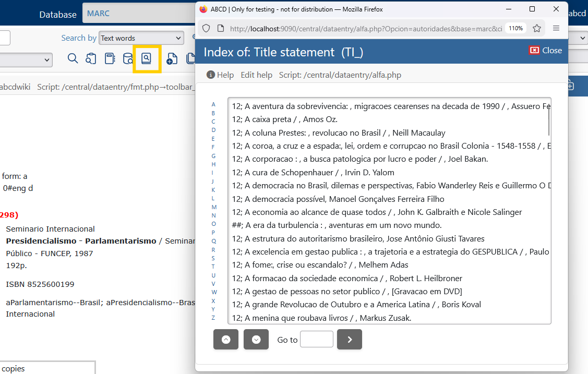Click the highlighted index dictionary icon

tap(147, 59)
